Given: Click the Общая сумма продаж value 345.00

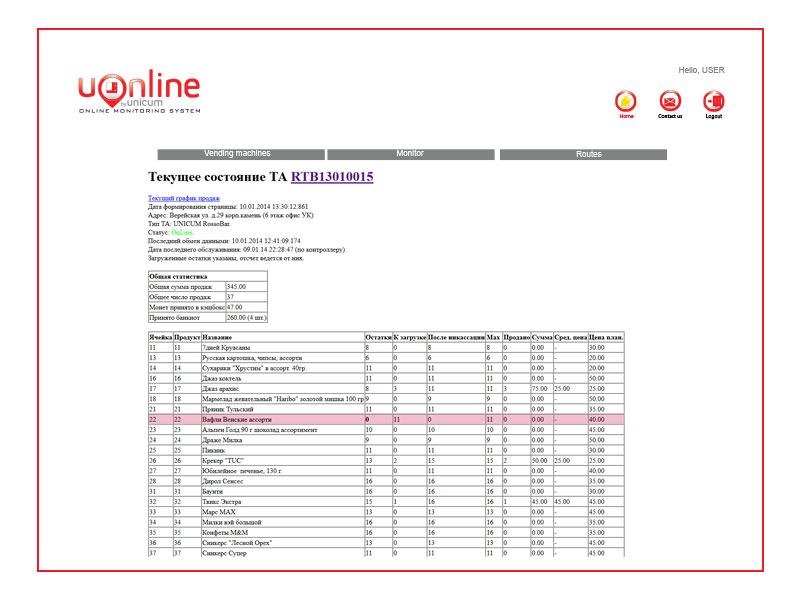Looking at the screenshot, I should click(x=236, y=286).
